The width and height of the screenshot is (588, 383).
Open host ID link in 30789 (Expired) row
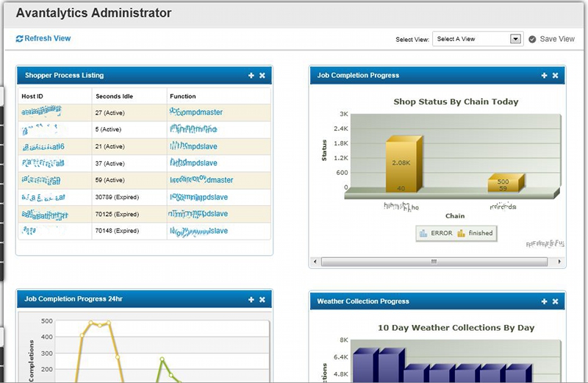point(43,197)
